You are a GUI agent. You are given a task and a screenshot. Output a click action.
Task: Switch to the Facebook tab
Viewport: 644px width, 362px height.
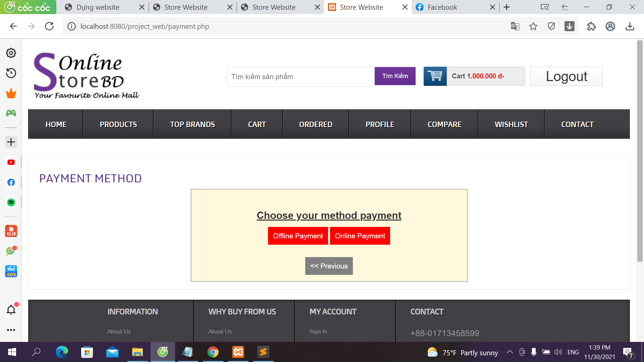pyautogui.click(x=442, y=7)
